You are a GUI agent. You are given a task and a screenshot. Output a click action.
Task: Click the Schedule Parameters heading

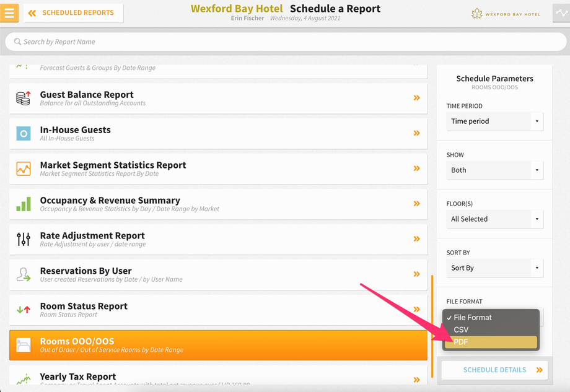click(x=495, y=79)
